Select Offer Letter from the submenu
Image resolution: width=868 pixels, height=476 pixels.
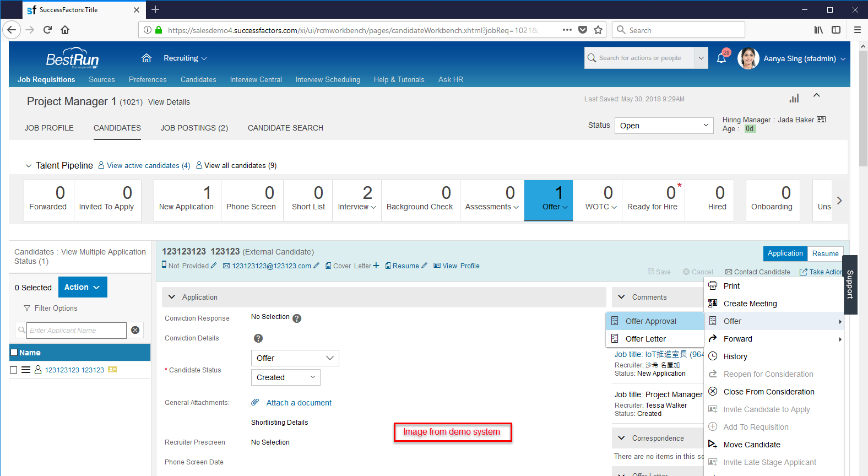[655, 339]
